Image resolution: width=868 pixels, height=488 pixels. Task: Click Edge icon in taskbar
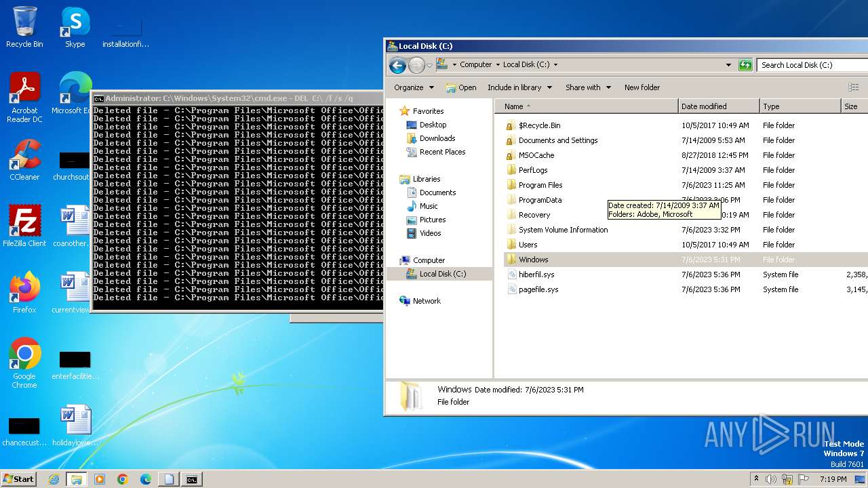[x=146, y=479]
